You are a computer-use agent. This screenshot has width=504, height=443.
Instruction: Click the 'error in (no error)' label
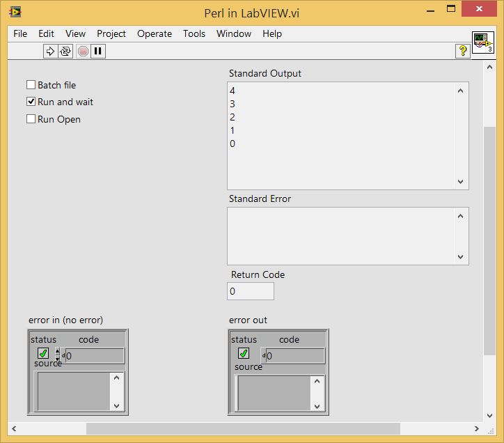click(x=66, y=320)
